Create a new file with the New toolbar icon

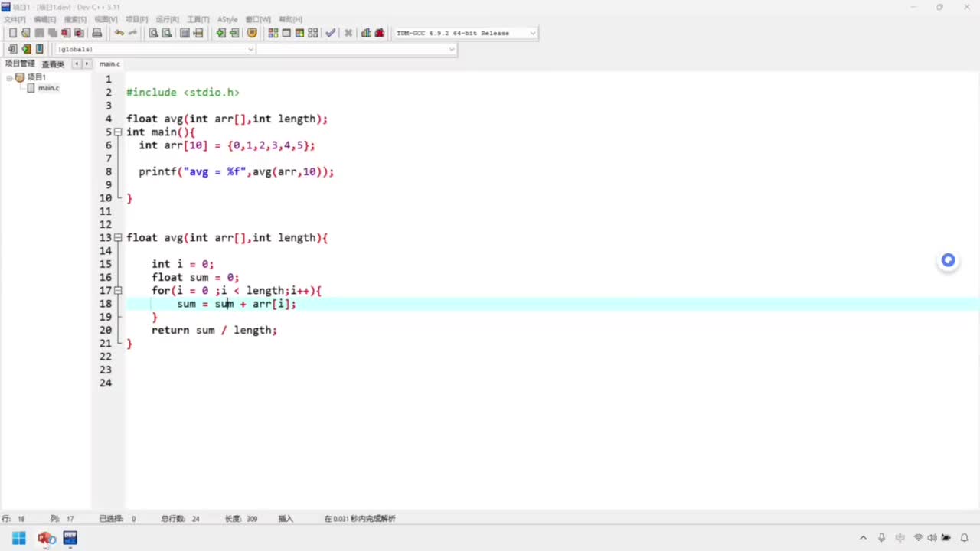tap(13, 33)
